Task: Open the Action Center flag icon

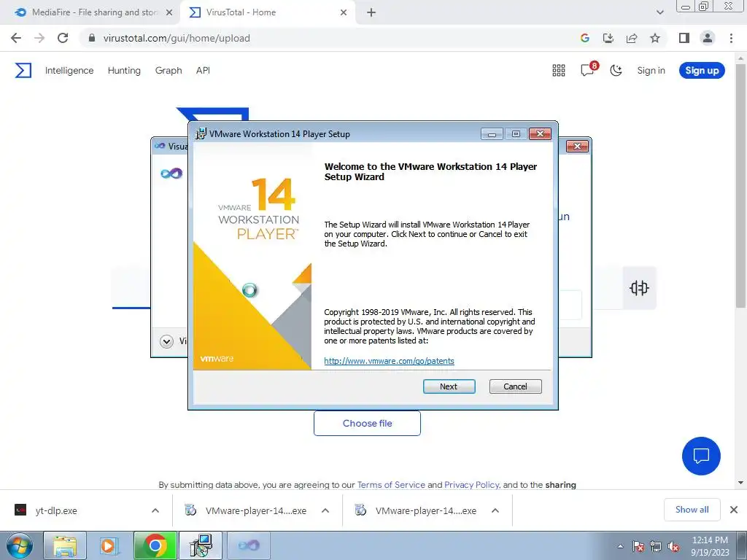Action: [638, 546]
